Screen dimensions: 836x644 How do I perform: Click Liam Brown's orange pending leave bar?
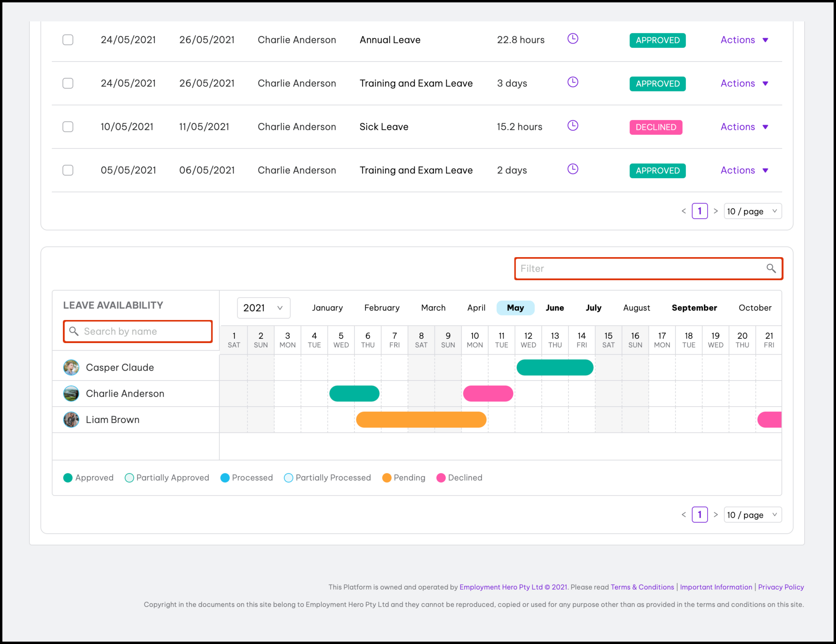click(x=421, y=420)
